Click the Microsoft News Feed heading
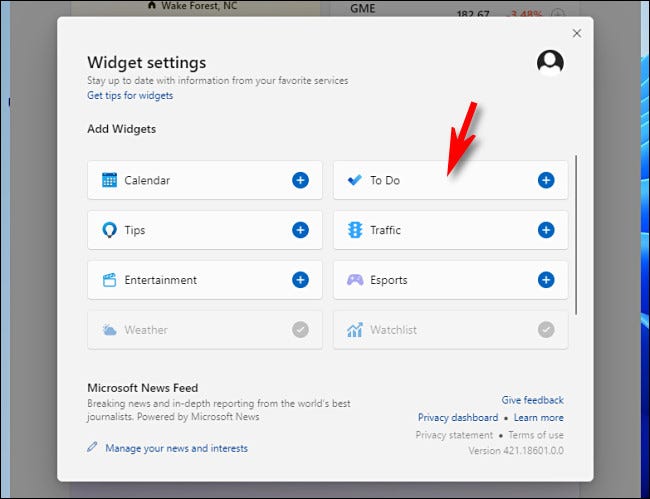 pyautogui.click(x=143, y=388)
